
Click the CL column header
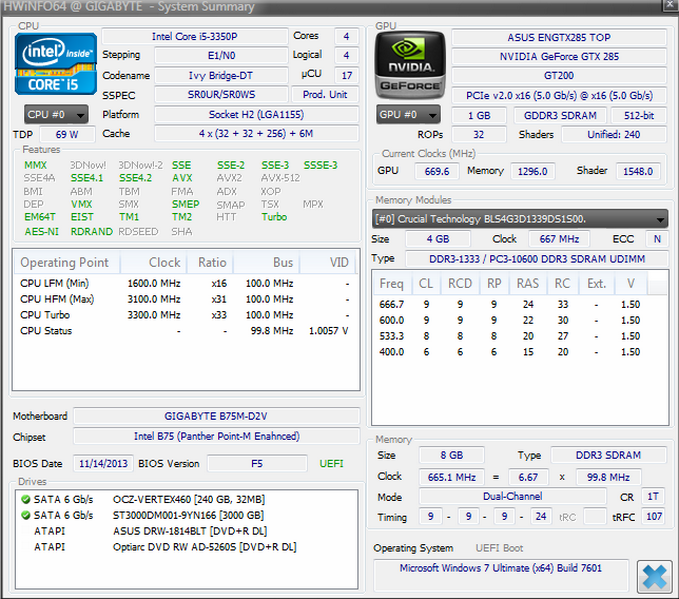tap(426, 283)
